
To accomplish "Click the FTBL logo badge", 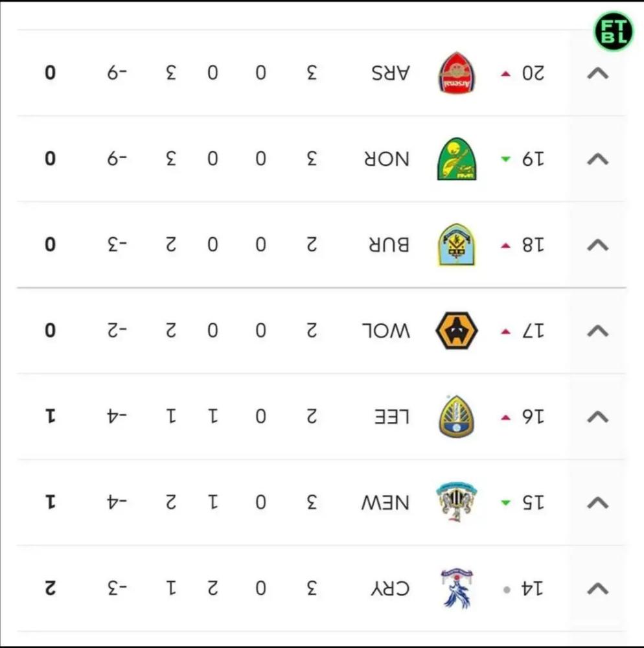I will (x=614, y=31).
